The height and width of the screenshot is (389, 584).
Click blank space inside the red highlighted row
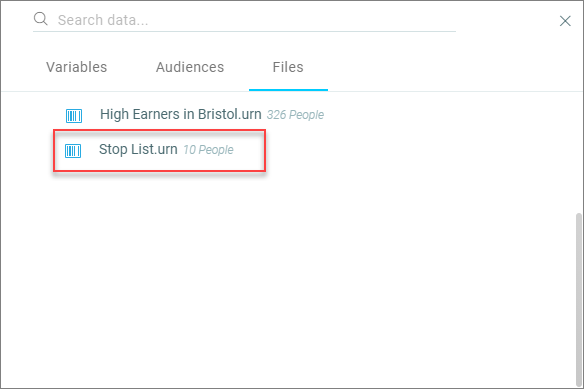pyautogui.click(x=249, y=151)
